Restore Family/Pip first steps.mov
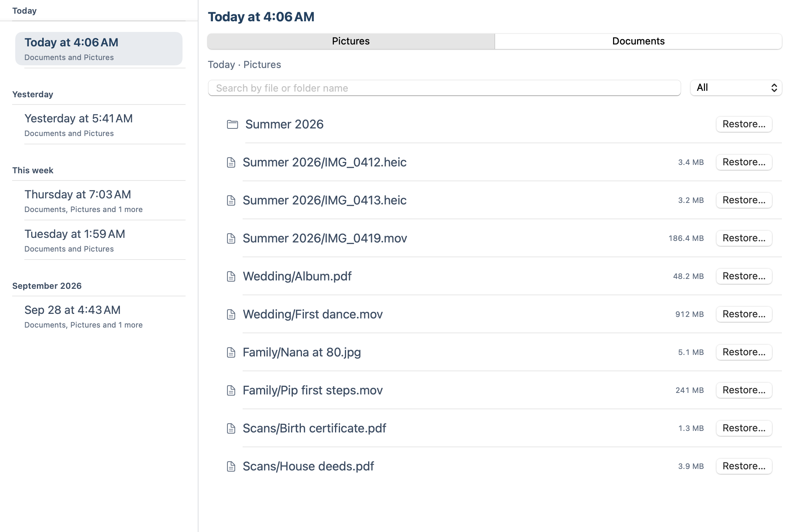791x532 pixels. click(x=744, y=390)
